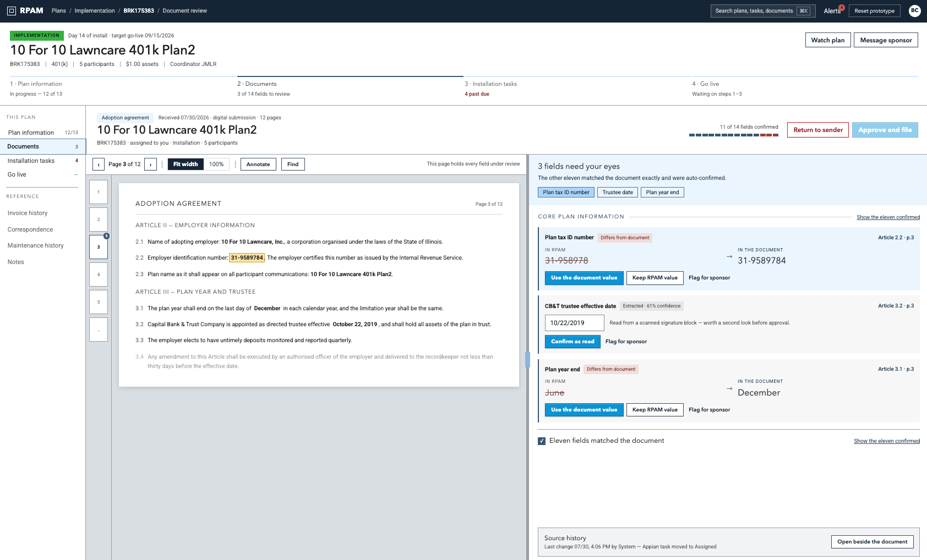Keep RPAM value for Plan year end
The height and width of the screenshot is (560, 927).
[655, 410]
